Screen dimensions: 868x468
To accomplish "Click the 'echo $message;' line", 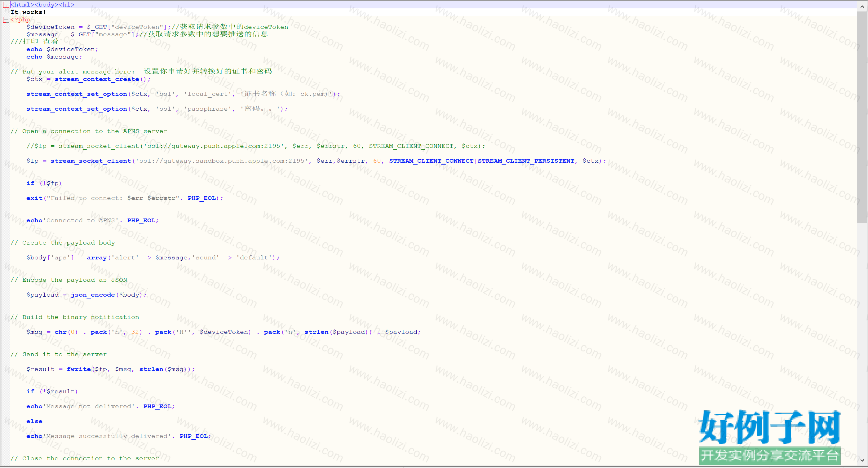I will (54, 57).
